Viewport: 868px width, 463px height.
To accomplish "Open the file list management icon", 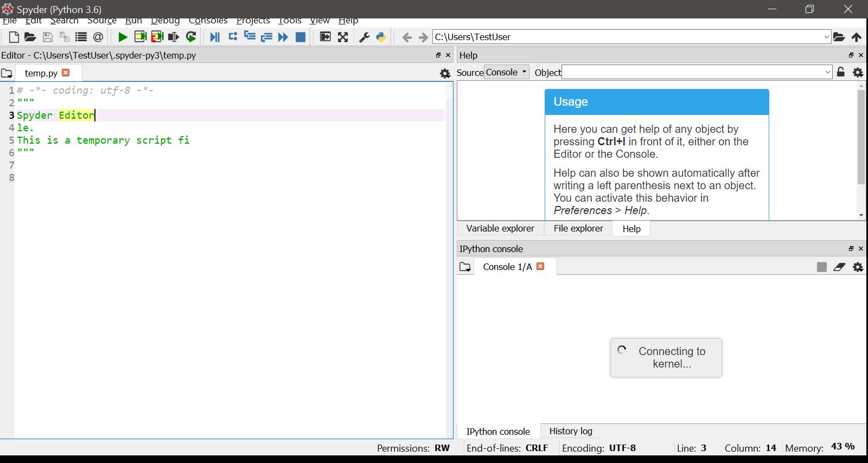I will (x=81, y=37).
